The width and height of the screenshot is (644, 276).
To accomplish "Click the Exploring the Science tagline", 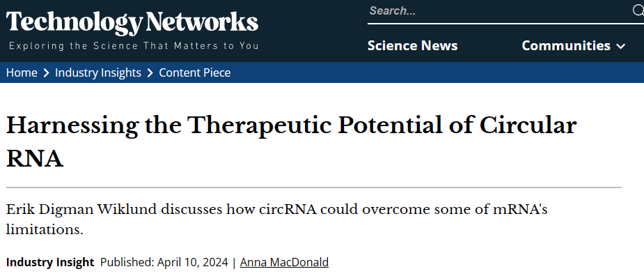I will (x=134, y=45).
